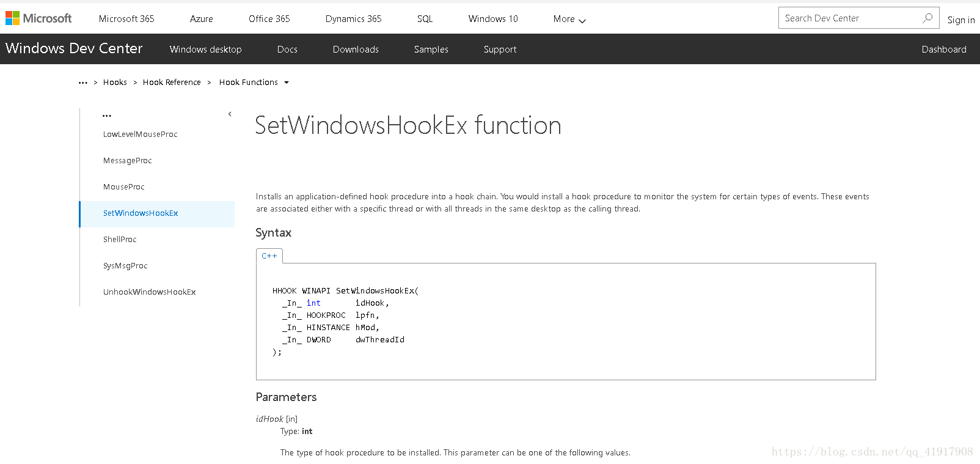Go to Hook Reference in the breadcrumb
The height and width of the screenshot is (464, 980).
pyautogui.click(x=172, y=83)
